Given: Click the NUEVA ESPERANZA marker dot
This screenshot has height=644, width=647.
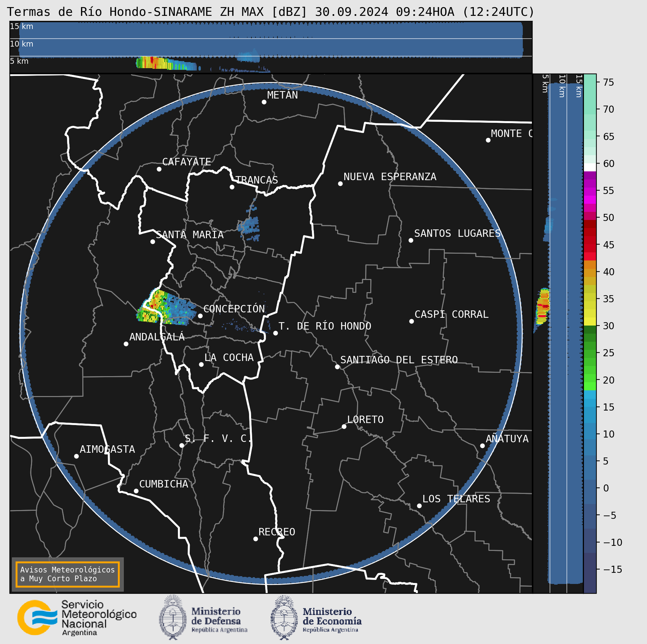Looking at the screenshot, I should (x=340, y=184).
